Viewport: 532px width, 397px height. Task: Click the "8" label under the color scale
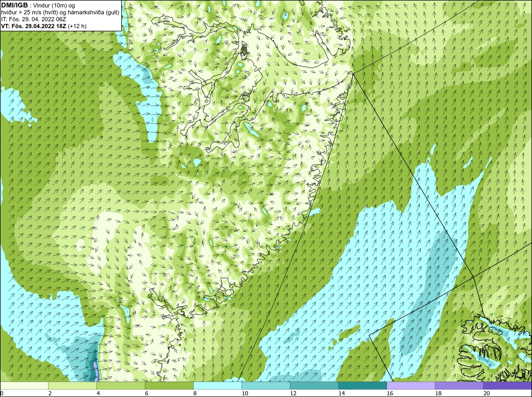pyautogui.click(x=195, y=393)
